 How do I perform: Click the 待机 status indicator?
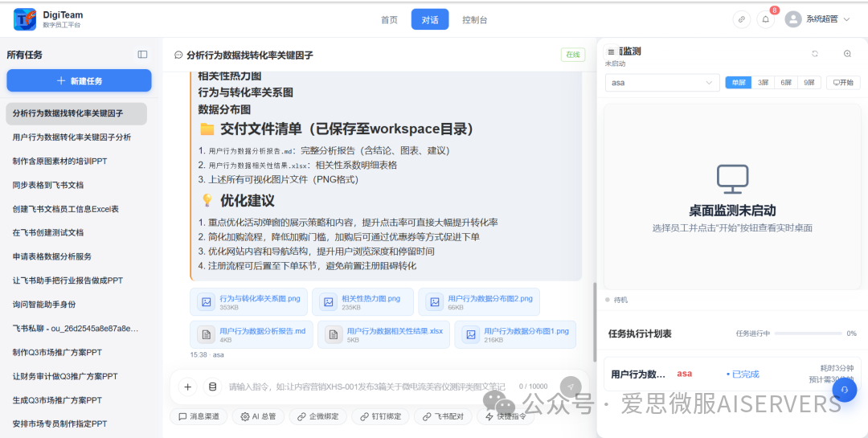click(x=616, y=300)
